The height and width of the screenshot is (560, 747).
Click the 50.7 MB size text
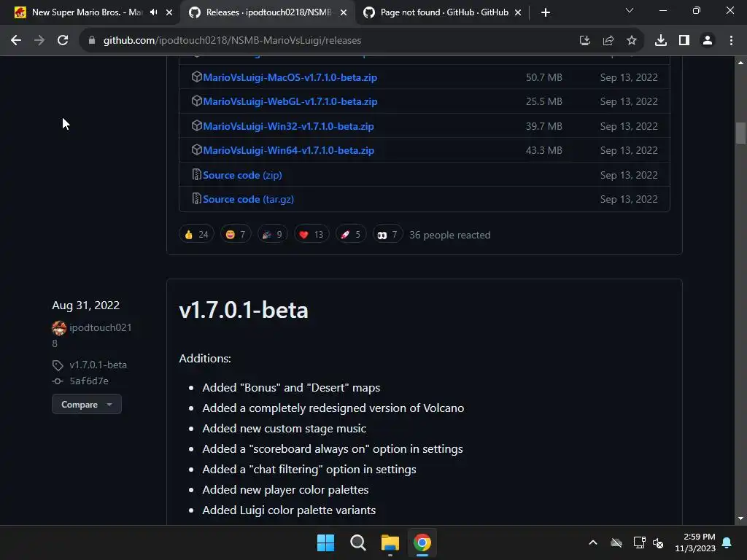[544, 77]
